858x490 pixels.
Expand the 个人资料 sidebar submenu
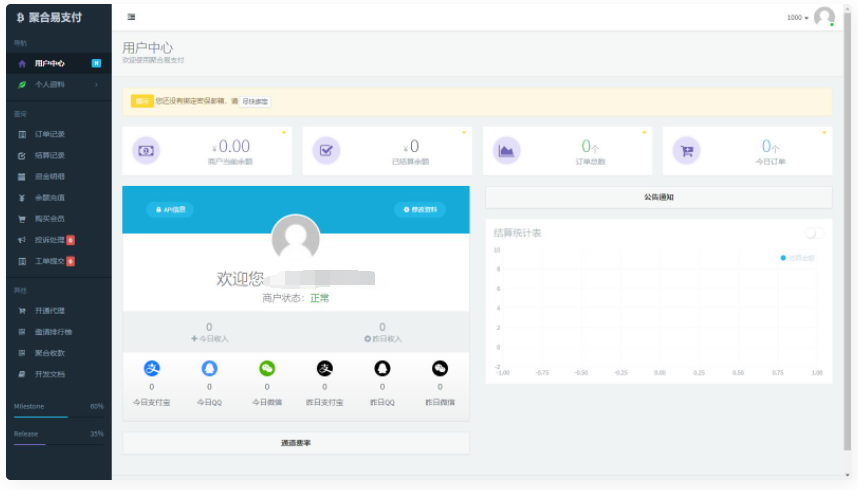tap(57, 85)
